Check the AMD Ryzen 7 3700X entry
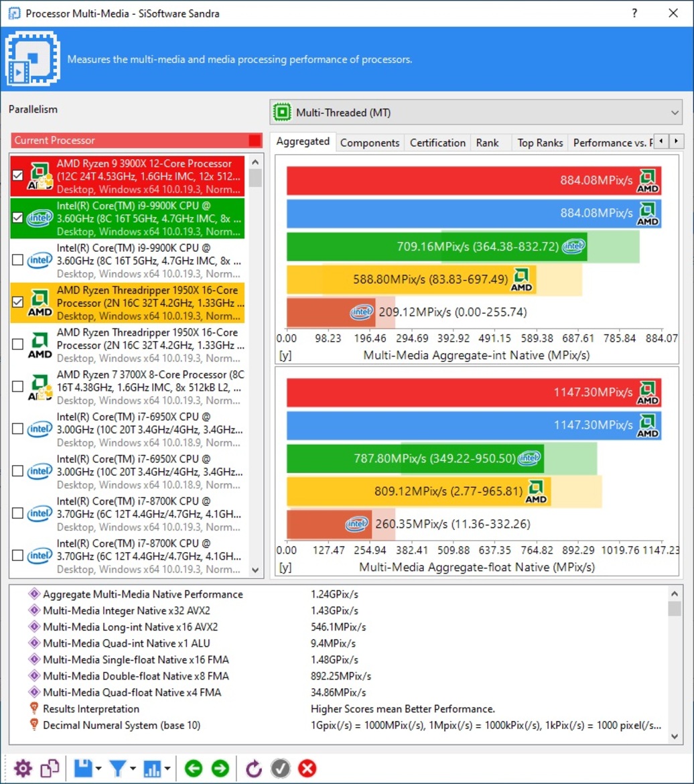 [x=18, y=387]
